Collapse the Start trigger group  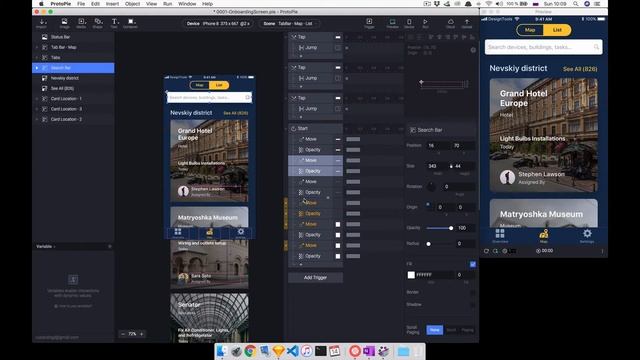tap(286, 129)
